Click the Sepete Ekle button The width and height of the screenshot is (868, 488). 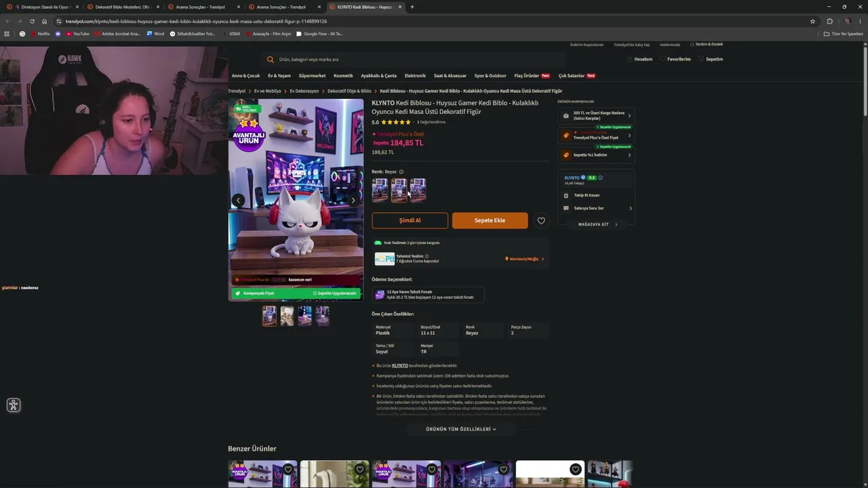tap(490, 220)
